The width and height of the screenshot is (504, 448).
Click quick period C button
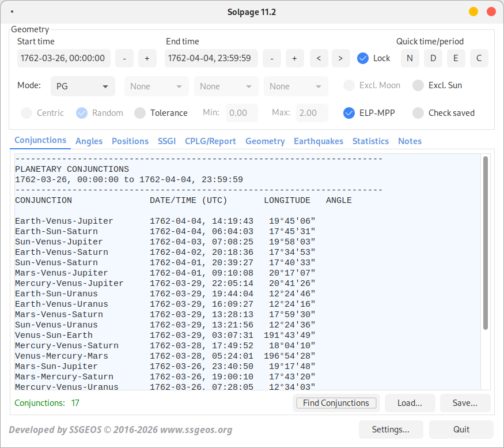point(479,58)
